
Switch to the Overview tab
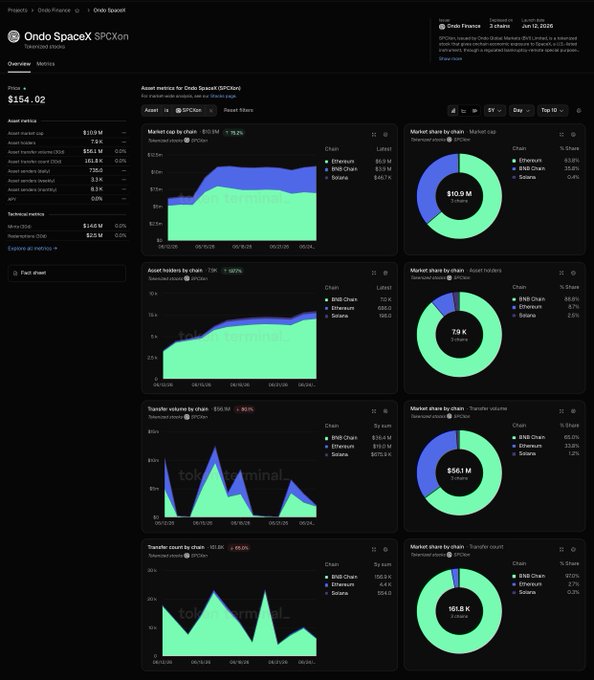(19, 64)
